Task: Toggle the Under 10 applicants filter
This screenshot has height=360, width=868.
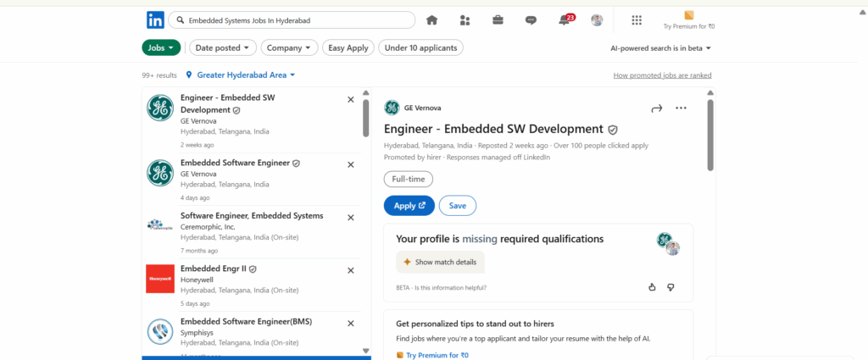Action: coord(421,48)
